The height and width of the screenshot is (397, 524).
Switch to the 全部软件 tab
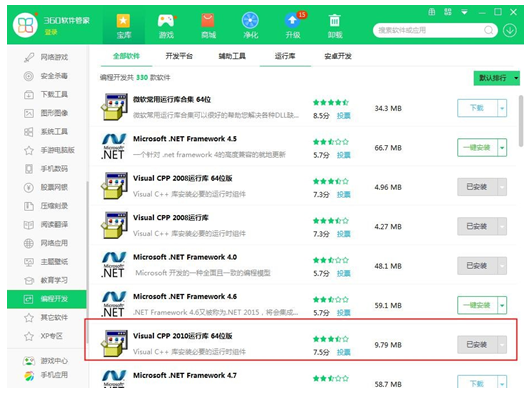tap(126, 56)
